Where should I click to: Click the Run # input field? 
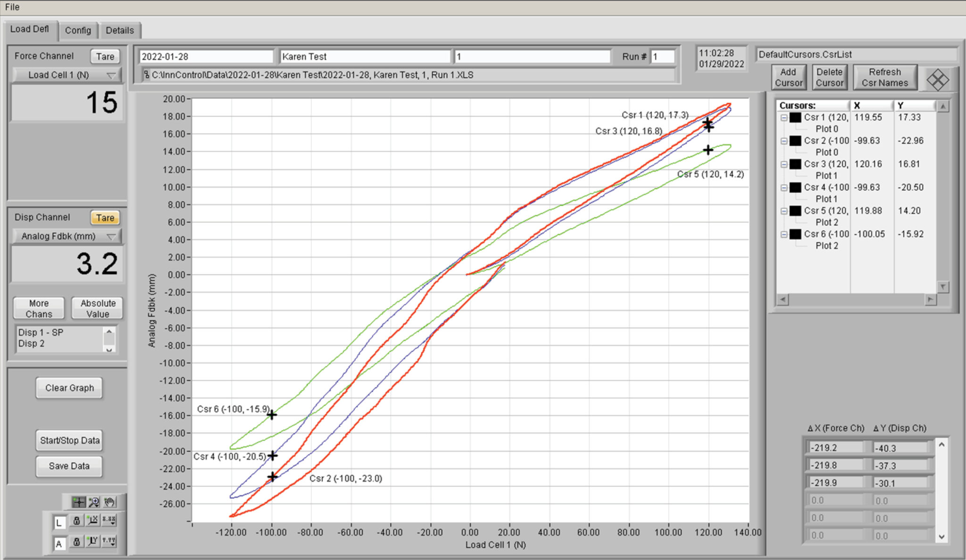pyautogui.click(x=663, y=57)
